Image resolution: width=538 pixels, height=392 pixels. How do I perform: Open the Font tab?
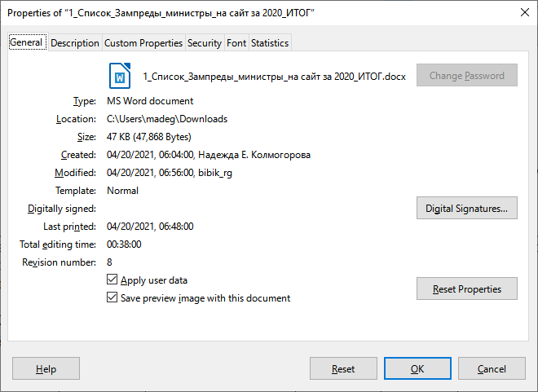click(x=236, y=43)
